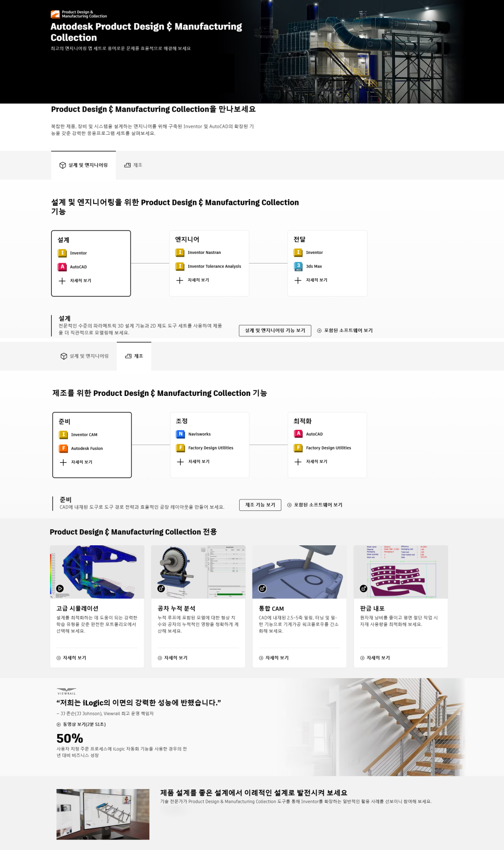
Task: Play the 고급 시뮬레이션 video
Action: pyautogui.click(x=60, y=588)
